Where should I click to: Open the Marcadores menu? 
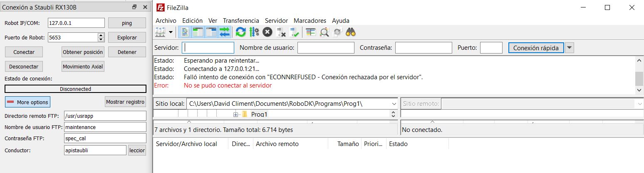310,20
